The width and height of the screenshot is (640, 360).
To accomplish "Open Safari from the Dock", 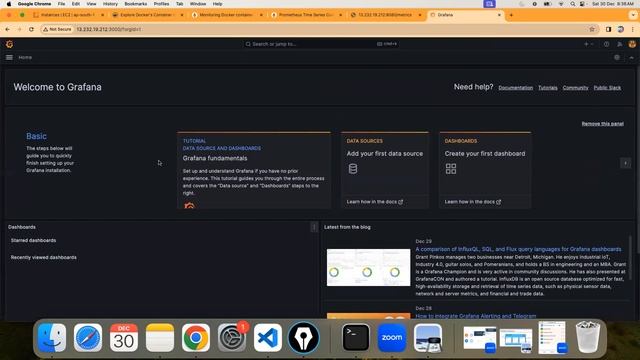I will 88,338.
